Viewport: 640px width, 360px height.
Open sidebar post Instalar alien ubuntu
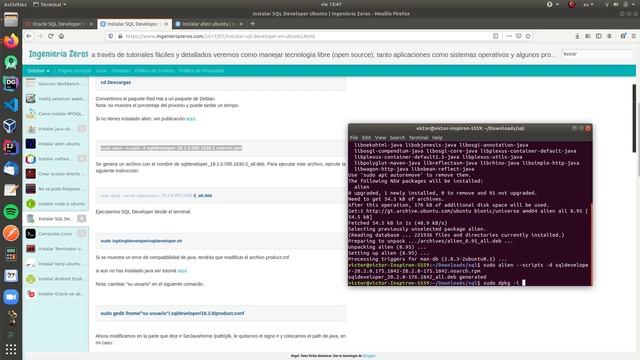coord(56,144)
